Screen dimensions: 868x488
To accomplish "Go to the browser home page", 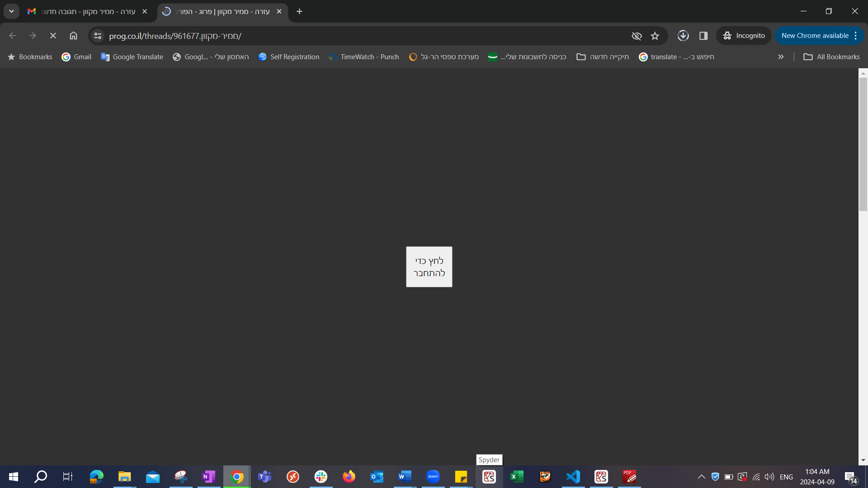I will [73, 36].
